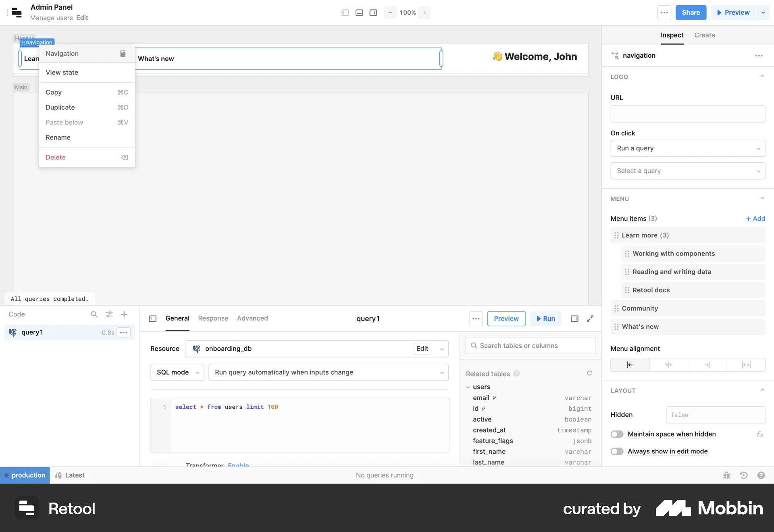Open the Select a query dropdown

[x=687, y=170]
